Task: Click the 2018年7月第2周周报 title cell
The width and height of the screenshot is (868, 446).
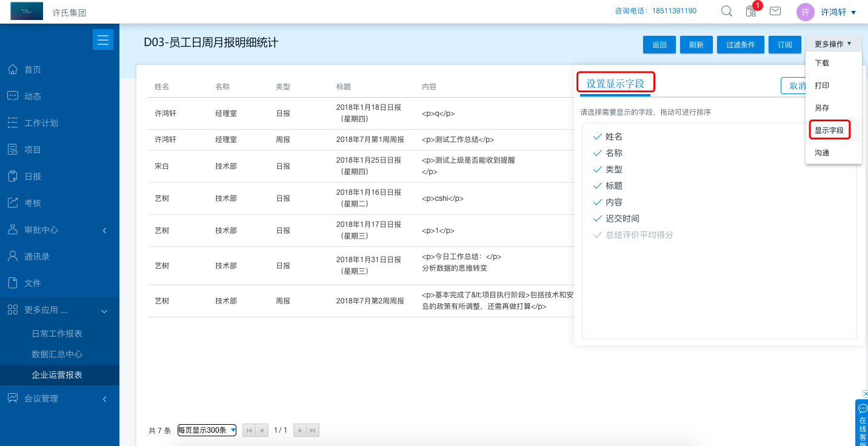Action: (x=370, y=300)
